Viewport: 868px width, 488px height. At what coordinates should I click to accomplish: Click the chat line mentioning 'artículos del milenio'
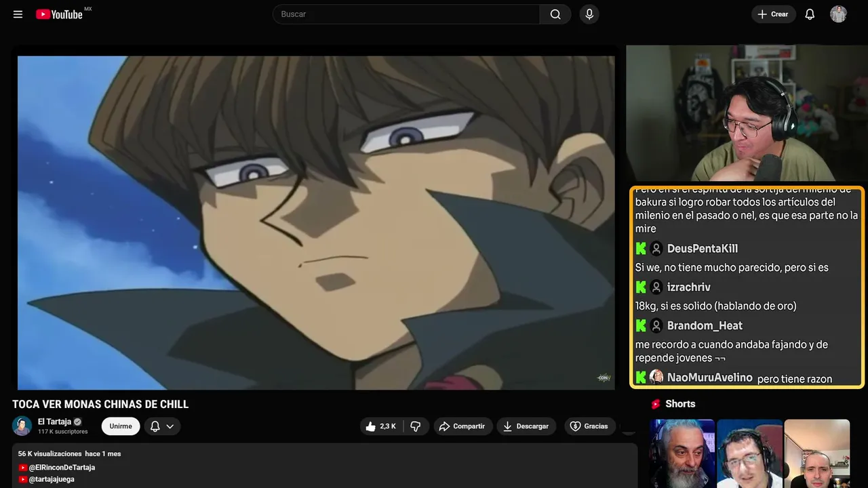pos(747,209)
